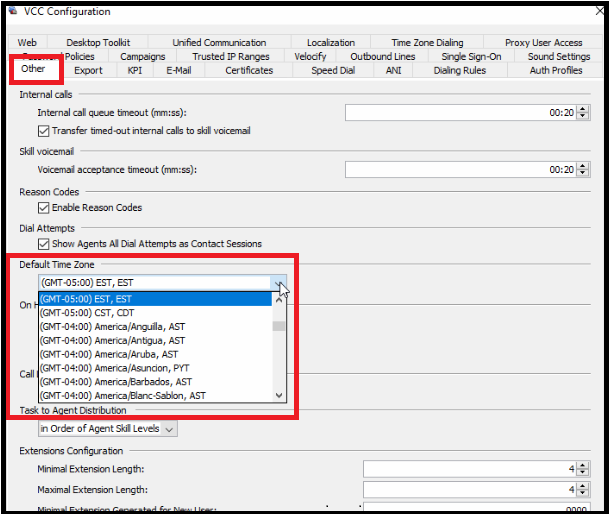Switch to the ANI tab
The width and height of the screenshot is (610, 514).
click(x=393, y=70)
